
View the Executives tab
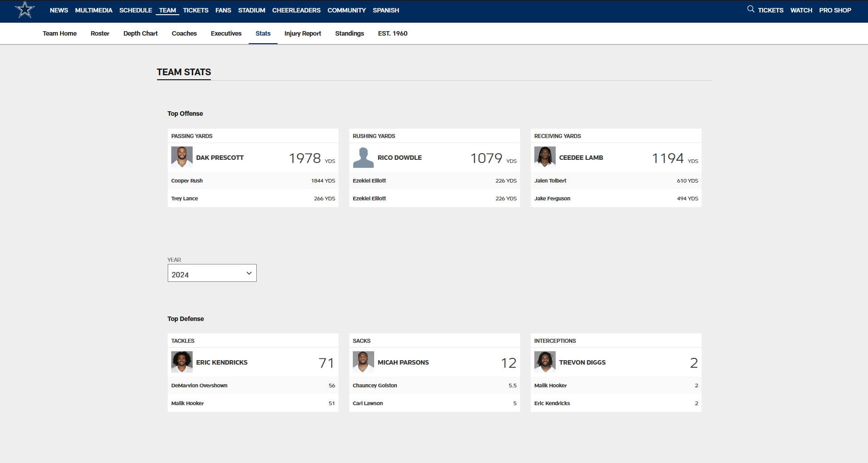[226, 33]
